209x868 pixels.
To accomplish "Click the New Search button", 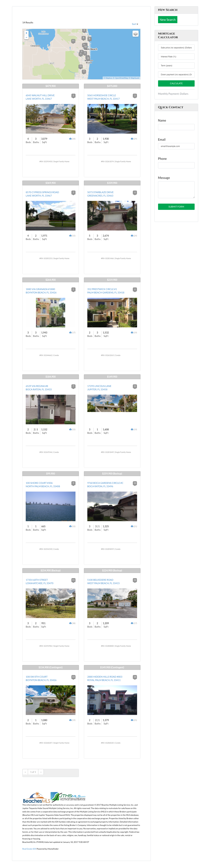I will point(168,20).
